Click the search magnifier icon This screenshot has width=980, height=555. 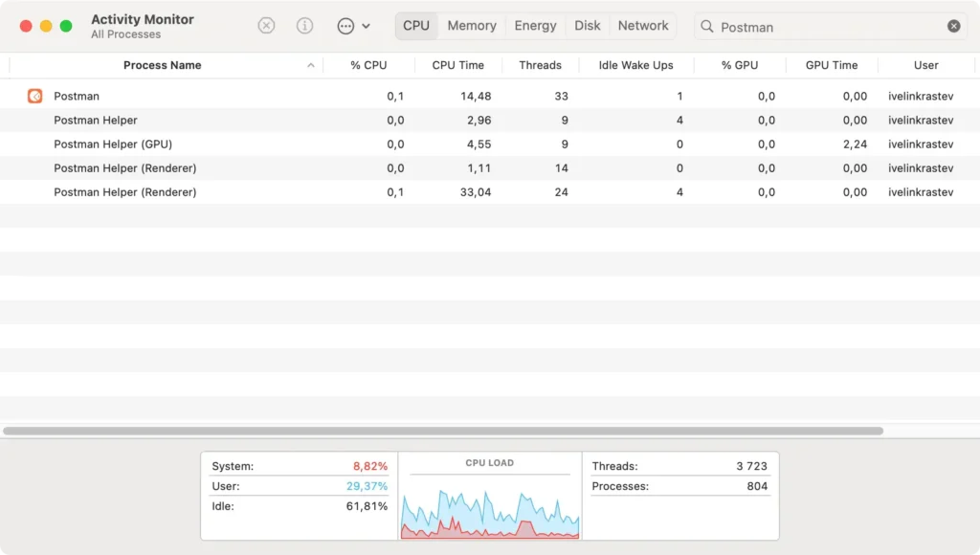point(707,26)
